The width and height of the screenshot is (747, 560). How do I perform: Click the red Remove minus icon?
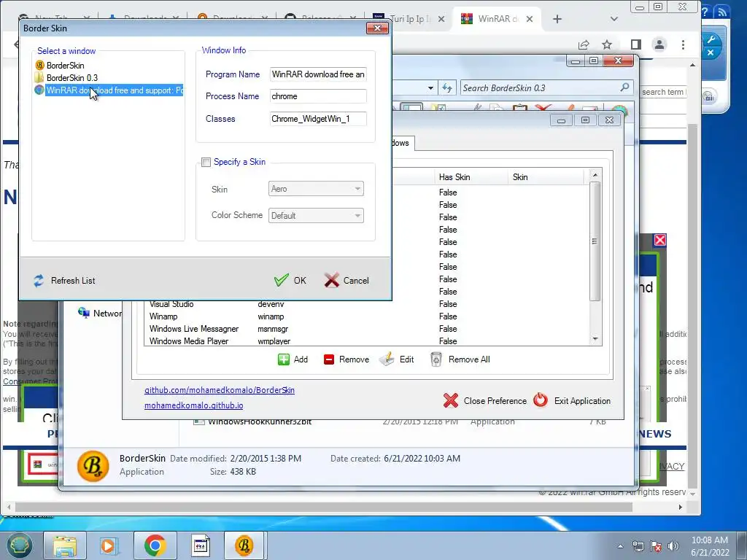point(329,359)
